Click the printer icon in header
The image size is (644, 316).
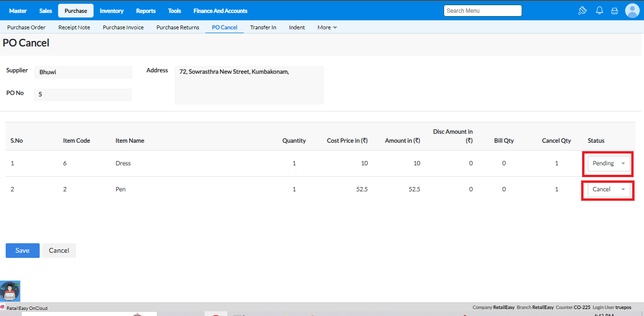pyautogui.click(x=614, y=10)
